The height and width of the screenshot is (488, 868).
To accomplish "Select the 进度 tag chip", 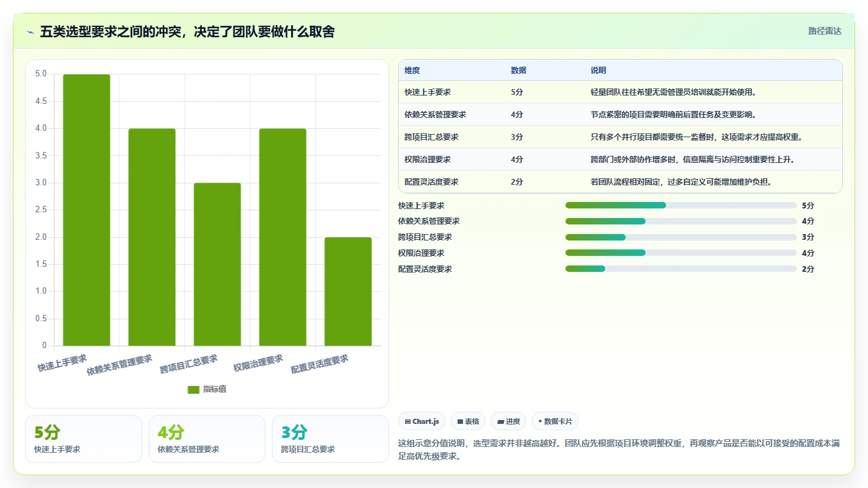I will pyautogui.click(x=508, y=421).
